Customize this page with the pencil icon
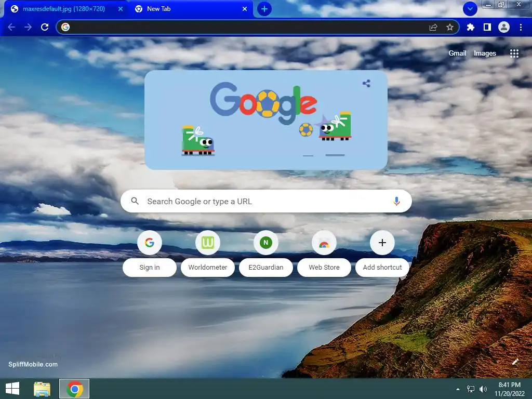Image resolution: width=532 pixels, height=399 pixels. [515, 362]
